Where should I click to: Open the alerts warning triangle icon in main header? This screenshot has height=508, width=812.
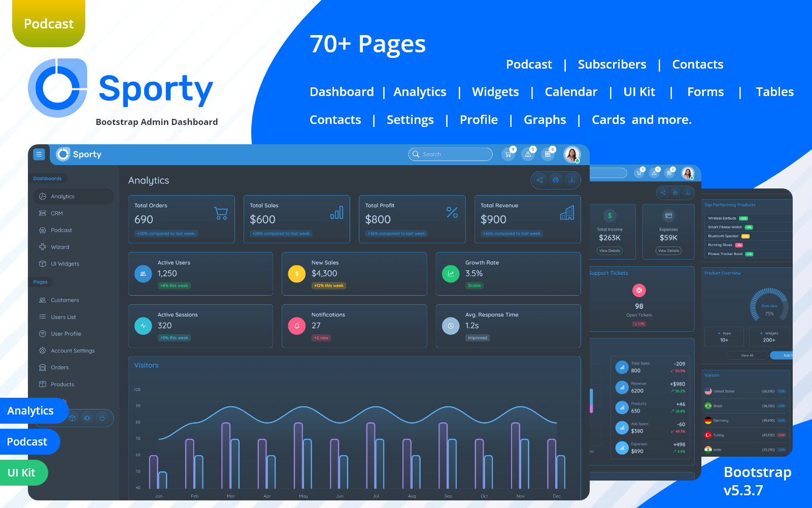click(528, 154)
